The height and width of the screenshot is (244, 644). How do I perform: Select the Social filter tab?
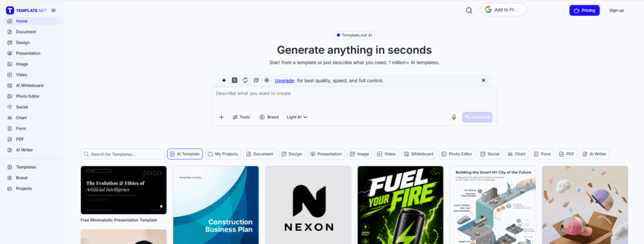(x=490, y=154)
